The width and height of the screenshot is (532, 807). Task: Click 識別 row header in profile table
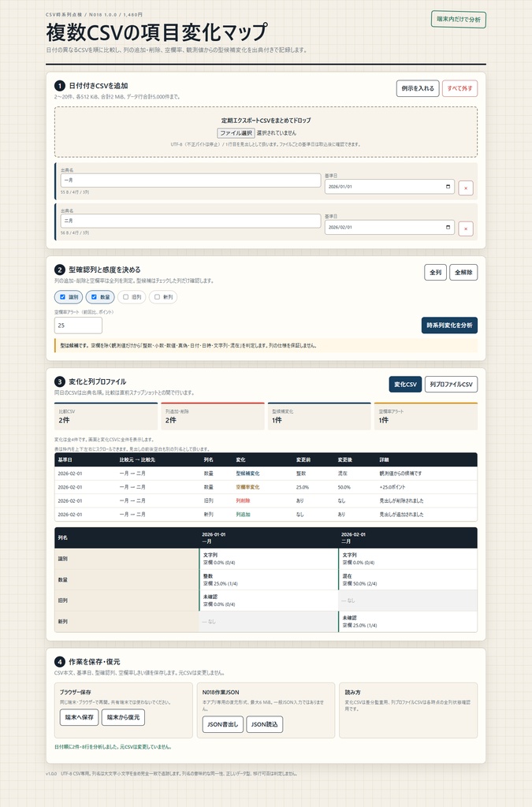pyautogui.click(x=127, y=559)
